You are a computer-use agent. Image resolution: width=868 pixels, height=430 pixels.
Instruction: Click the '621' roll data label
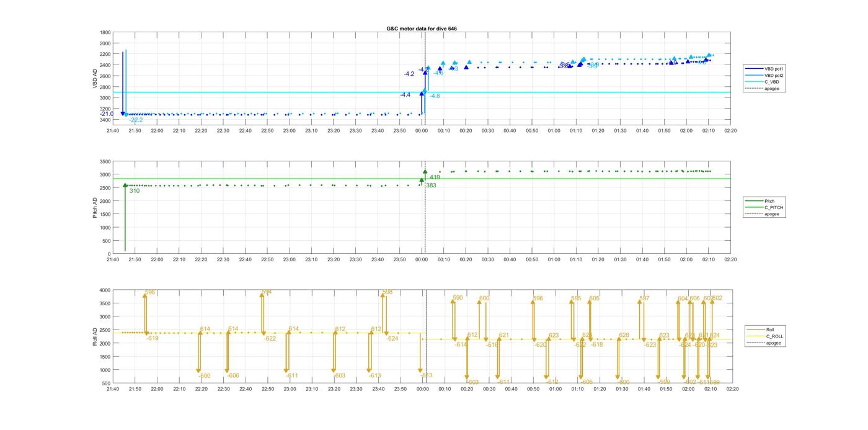coord(503,335)
